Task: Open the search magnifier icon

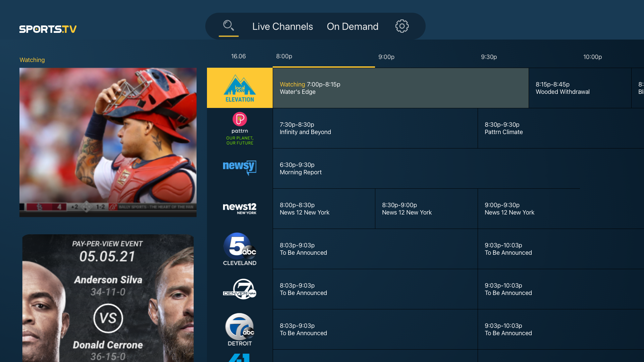Action: 228,26
